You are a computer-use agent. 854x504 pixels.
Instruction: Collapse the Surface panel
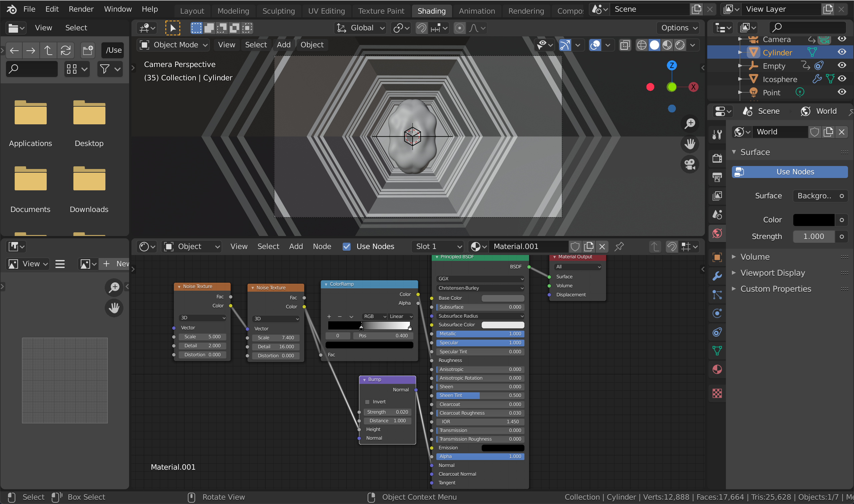coord(734,152)
